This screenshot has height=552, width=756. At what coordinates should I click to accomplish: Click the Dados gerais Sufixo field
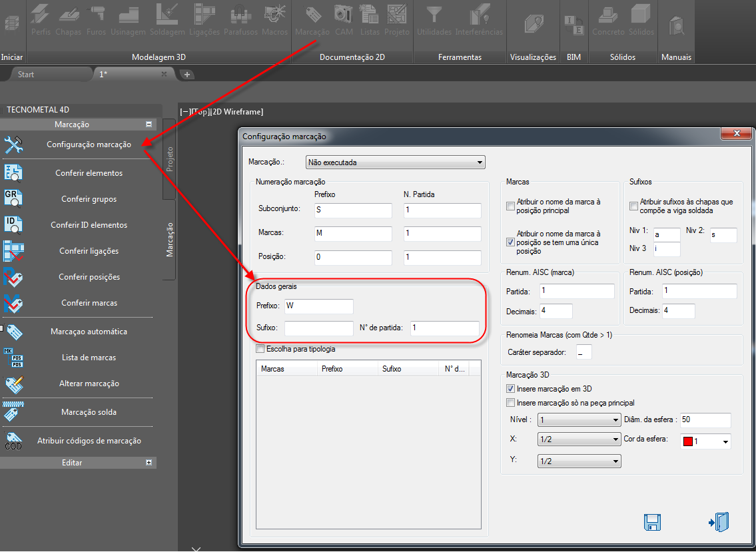(318, 328)
